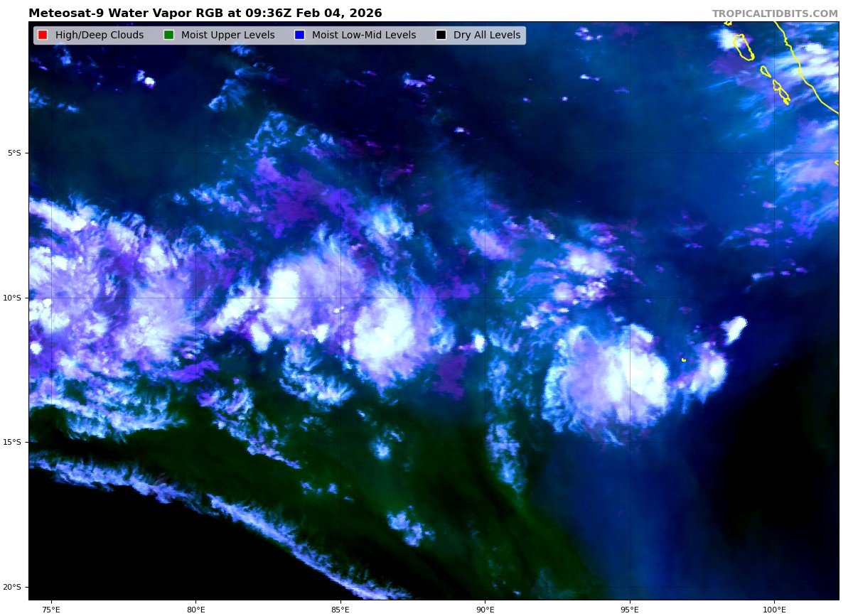Click the 85°E longitude axis label
The width and height of the screenshot is (853, 616).
tap(340, 609)
